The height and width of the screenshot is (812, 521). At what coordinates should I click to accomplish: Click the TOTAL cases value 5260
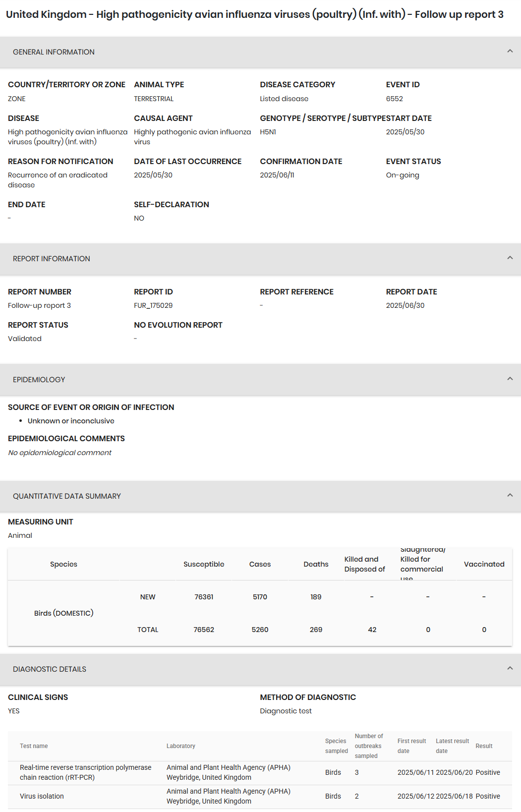click(260, 630)
